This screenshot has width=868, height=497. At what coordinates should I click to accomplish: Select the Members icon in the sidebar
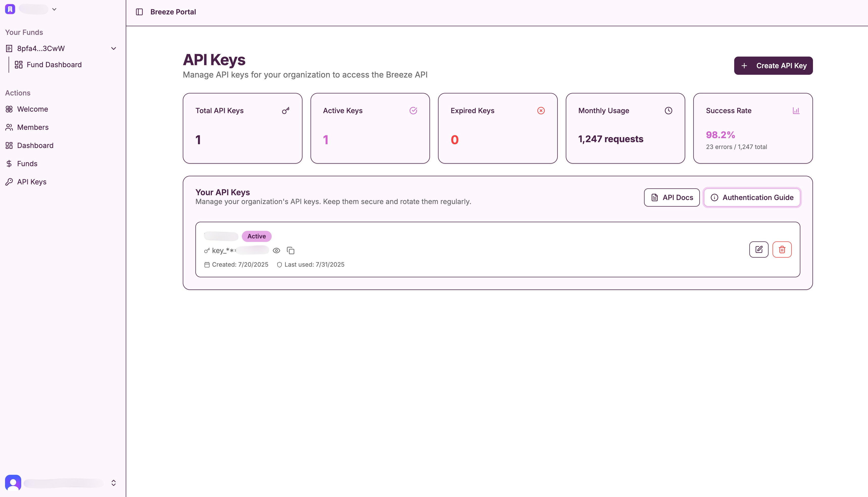point(9,127)
